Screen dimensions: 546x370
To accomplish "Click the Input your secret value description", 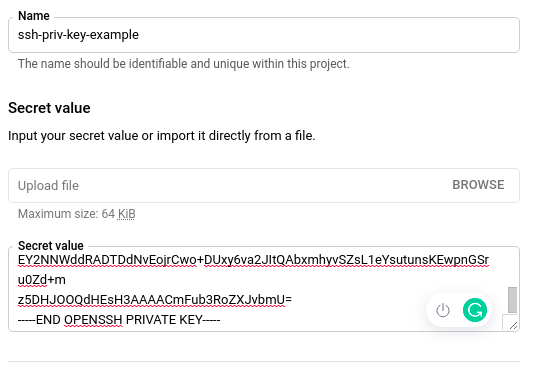I will [x=162, y=136].
